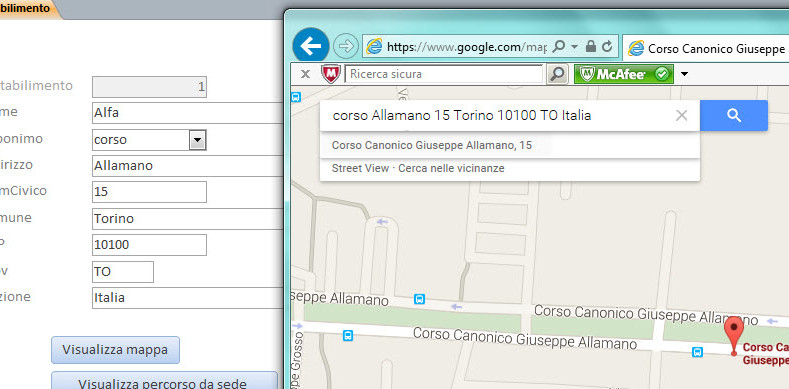Click the Torino comune field
Screen dimensions: 789x389
click(187, 219)
